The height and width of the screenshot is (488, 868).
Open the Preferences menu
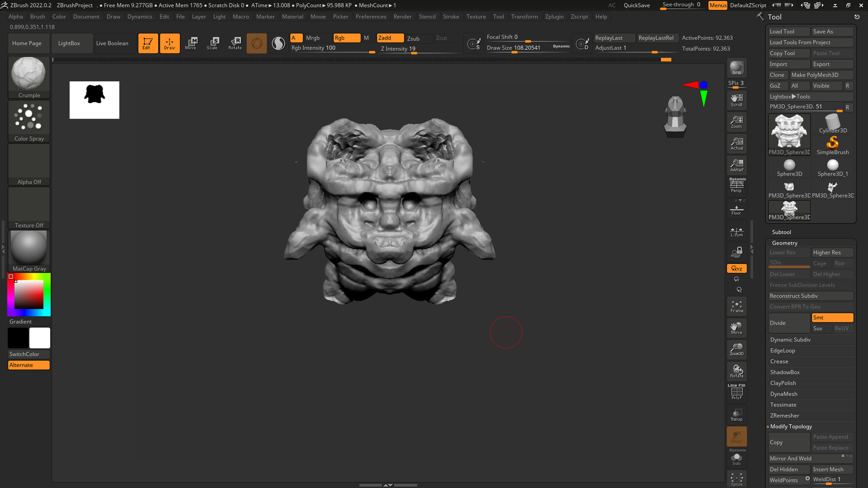tap(371, 16)
